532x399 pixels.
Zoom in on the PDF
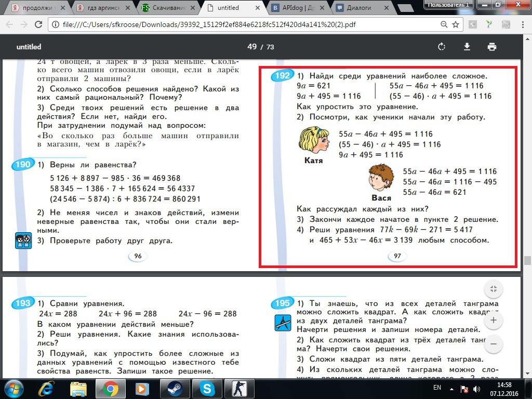[x=494, y=320]
